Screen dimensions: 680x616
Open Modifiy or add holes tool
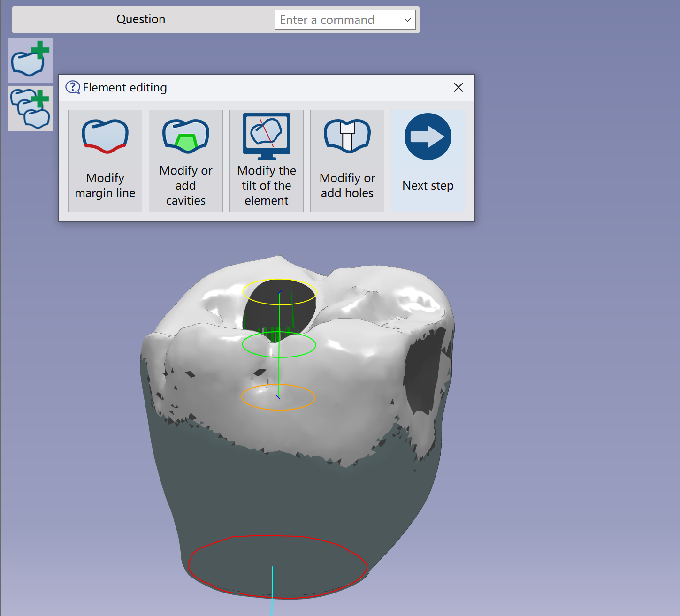347,161
